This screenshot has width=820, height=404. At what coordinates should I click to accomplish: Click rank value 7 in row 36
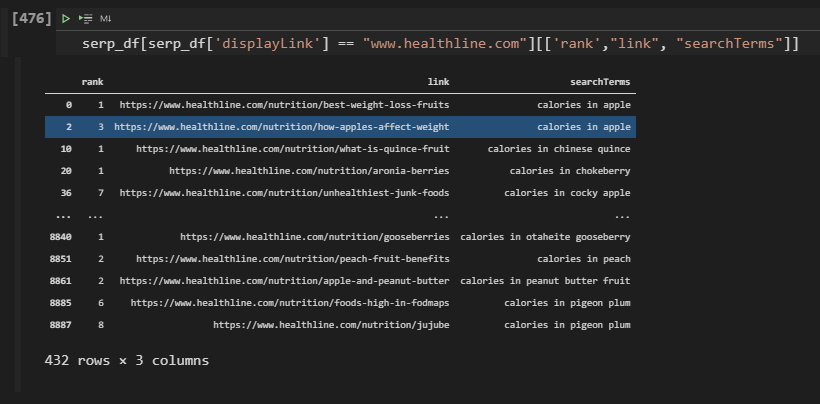click(101, 193)
